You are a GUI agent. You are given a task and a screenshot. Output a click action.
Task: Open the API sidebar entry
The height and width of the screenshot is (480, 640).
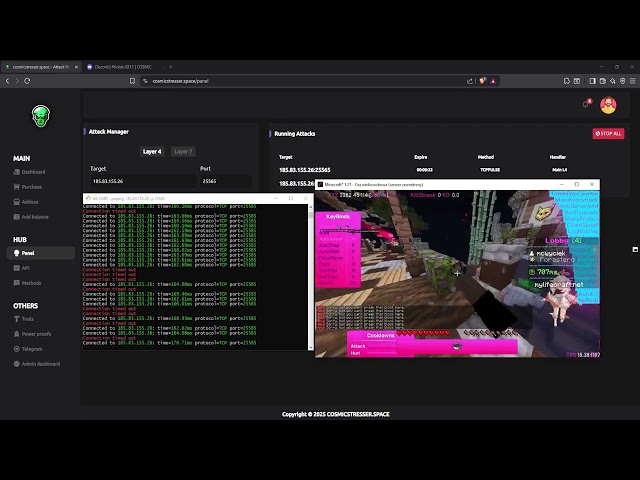(22, 268)
